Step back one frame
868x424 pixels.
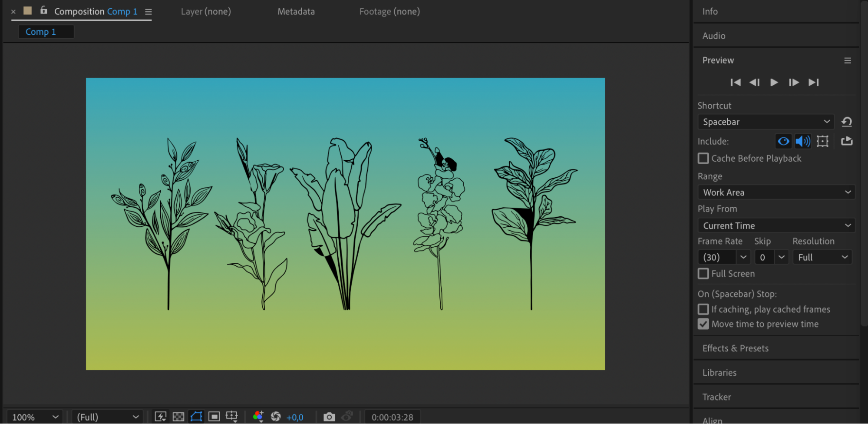[755, 83]
